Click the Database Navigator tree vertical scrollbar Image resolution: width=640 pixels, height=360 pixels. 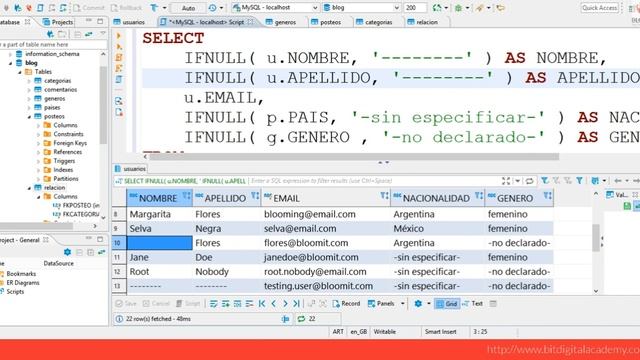tap(103, 105)
